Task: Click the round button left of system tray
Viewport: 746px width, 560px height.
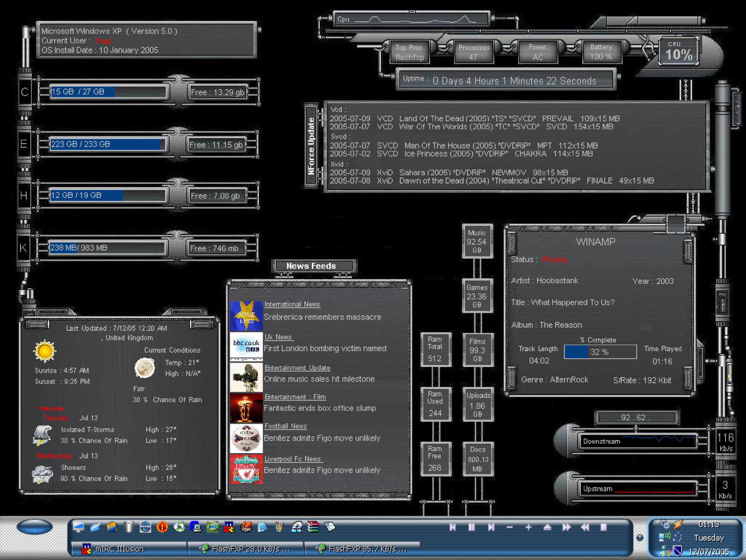Action: click(640, 538)
